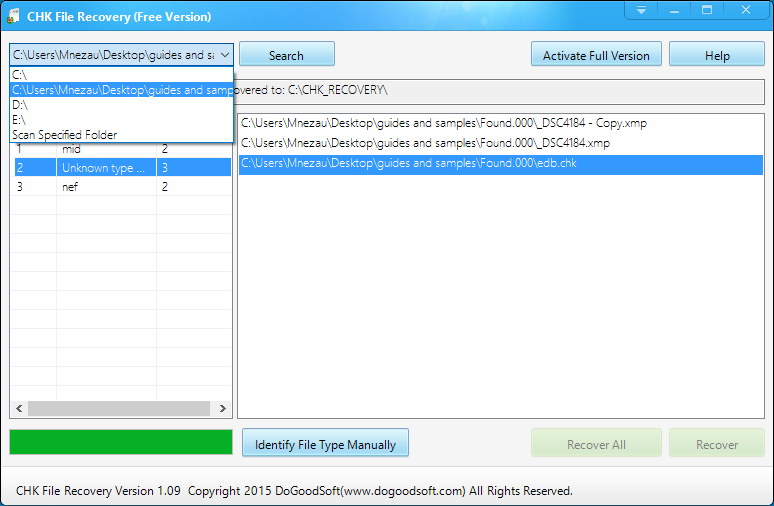Click the horizontal scrollbar thumb in type list
The height and width of the screenshot is (506, 774).
(119, 408)
